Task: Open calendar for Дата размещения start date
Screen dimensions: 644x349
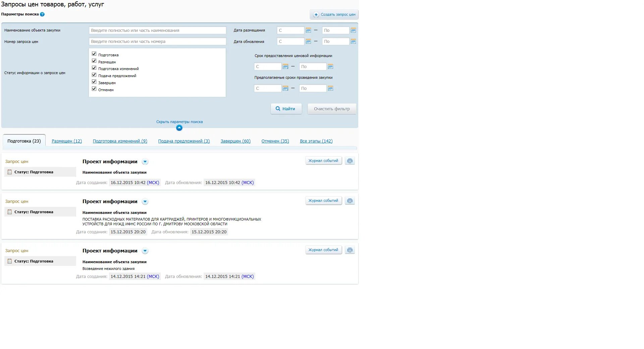Action: point(308,31)
